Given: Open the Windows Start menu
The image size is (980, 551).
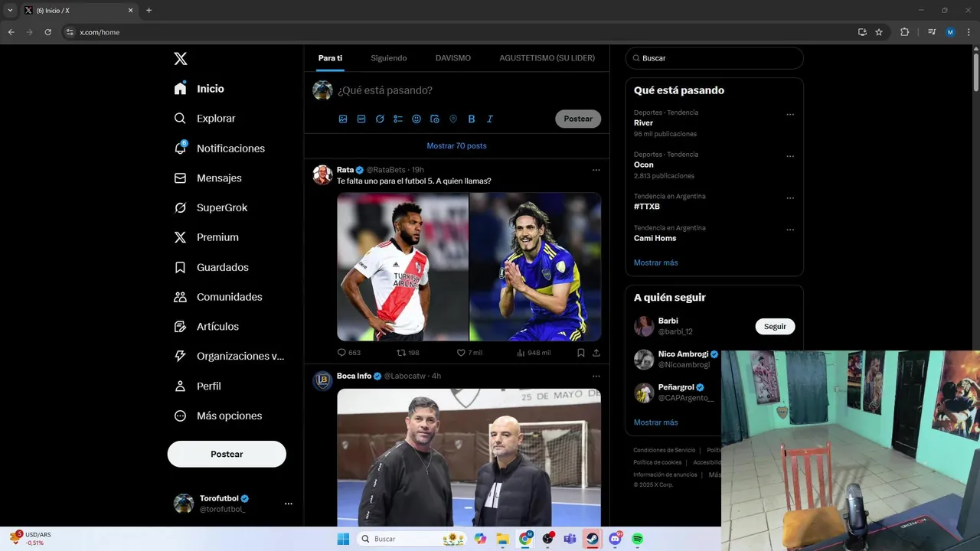Looking at the screenshot, I should point(343,539).
